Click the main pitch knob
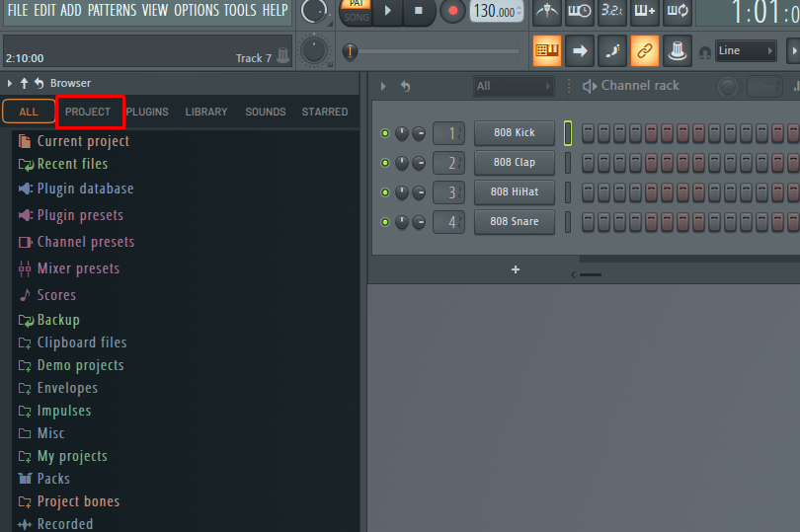Image resolution: width=800 pixels, height=532 pixels. pos(314,50)
